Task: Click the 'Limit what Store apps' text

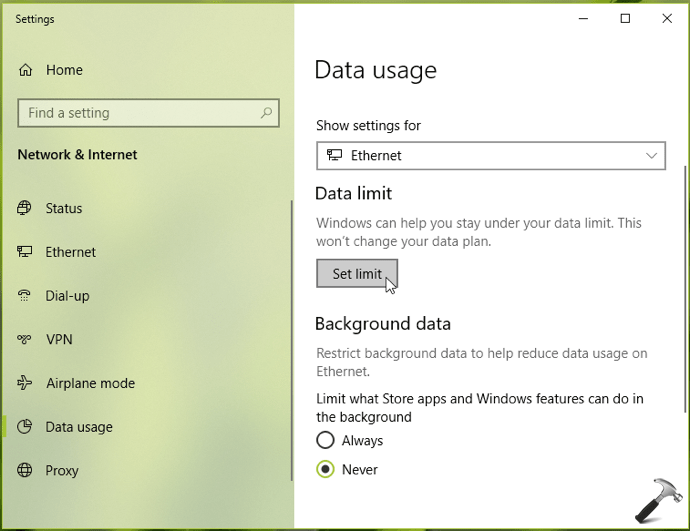Action: tap(480, 407)
